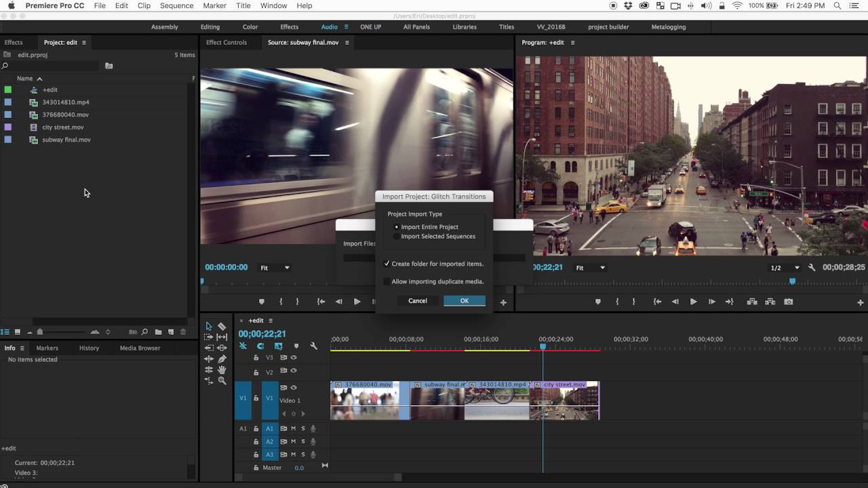The image size is (868, 488).
Task: Open Source monitor Fit zoom dropdown
Action: click(276, 268)
